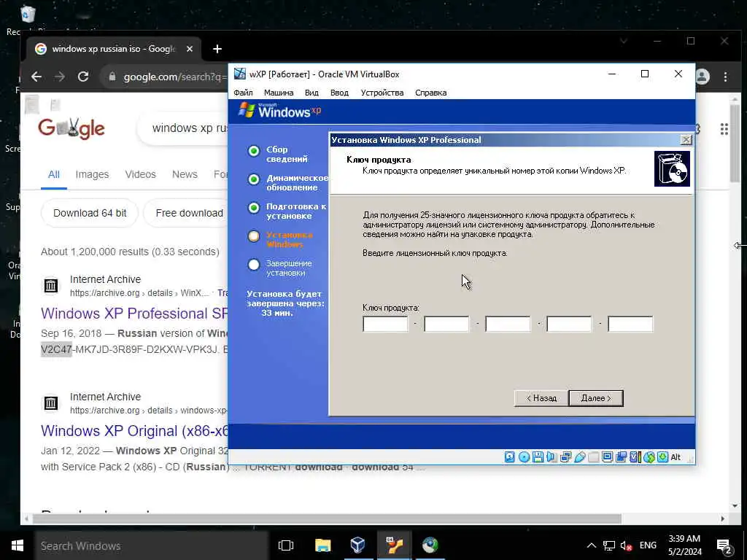Click the '< Назад' button
747x560 pixels.
541,398
